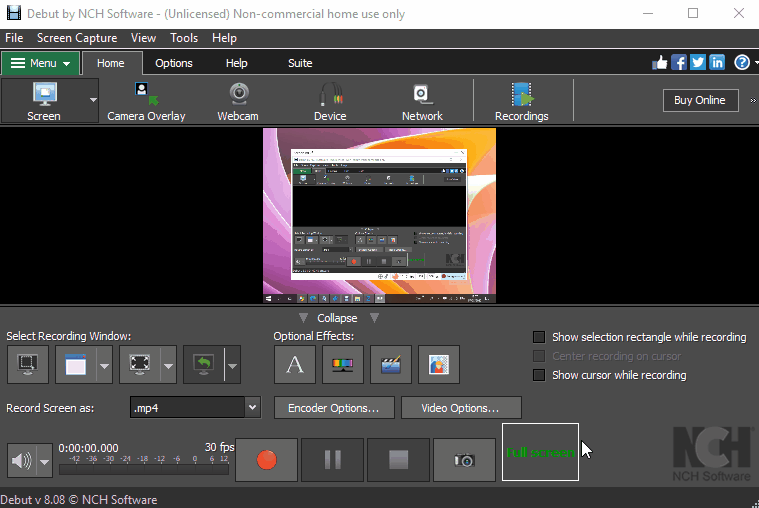Open the Recordings list
Viewport: 759px width, 508px height.
coord(522,101)
